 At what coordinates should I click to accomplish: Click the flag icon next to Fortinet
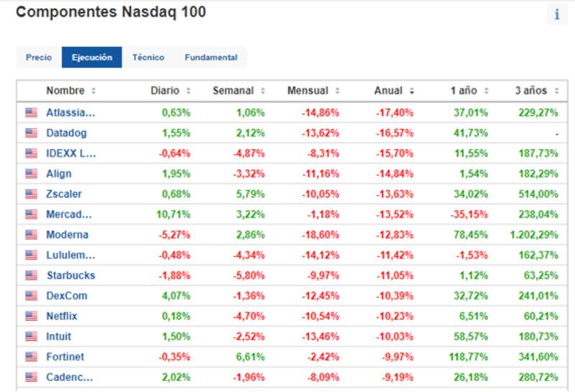31,357
